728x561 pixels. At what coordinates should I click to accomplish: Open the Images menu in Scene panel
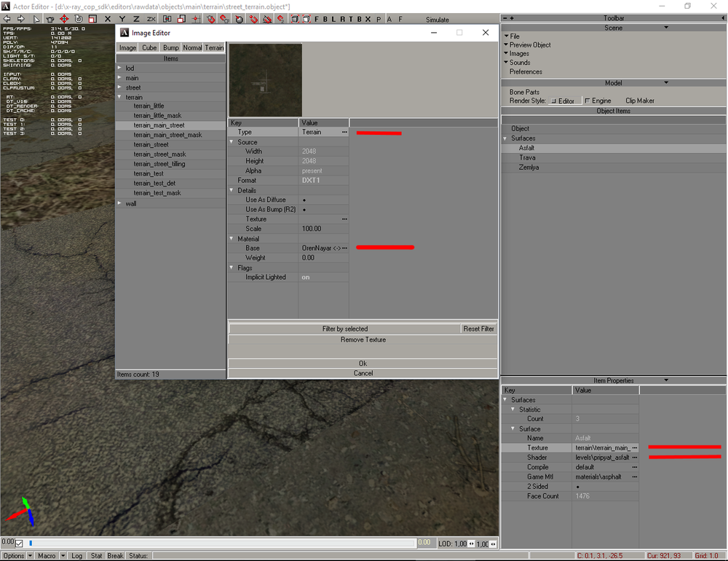point(519,54)
